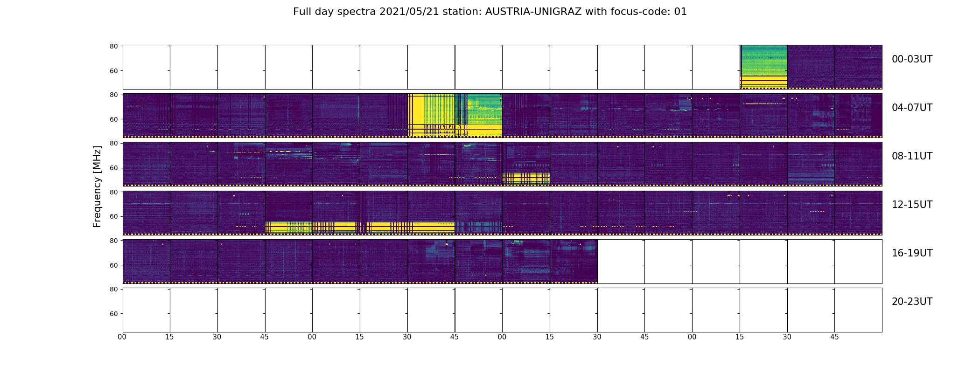The image size is (980, 373).
Task: Click the '60' tick label of the 00-03UT row
Action: click(x=113, y=71)
